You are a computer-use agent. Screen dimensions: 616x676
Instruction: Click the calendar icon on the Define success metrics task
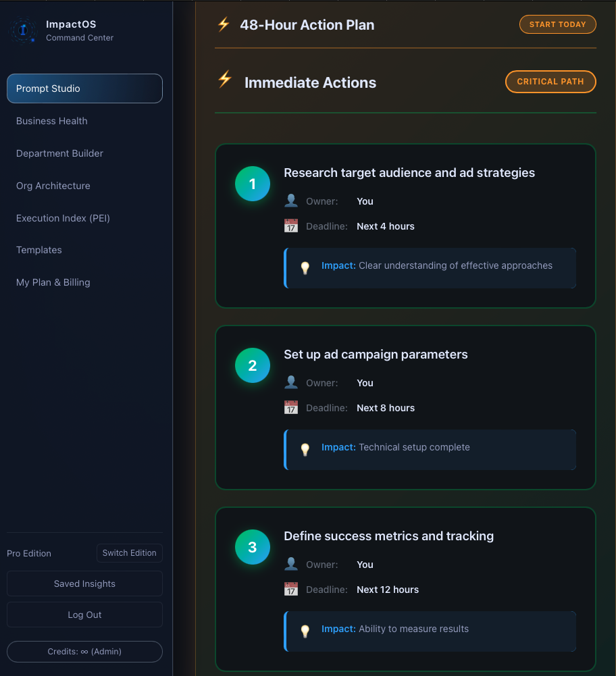coord(290,589)
